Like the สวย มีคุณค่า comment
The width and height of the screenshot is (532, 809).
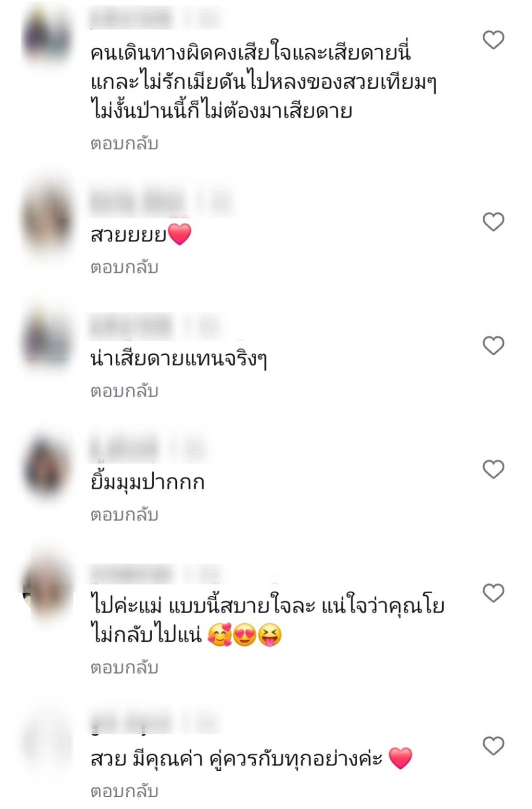(494, 745)
